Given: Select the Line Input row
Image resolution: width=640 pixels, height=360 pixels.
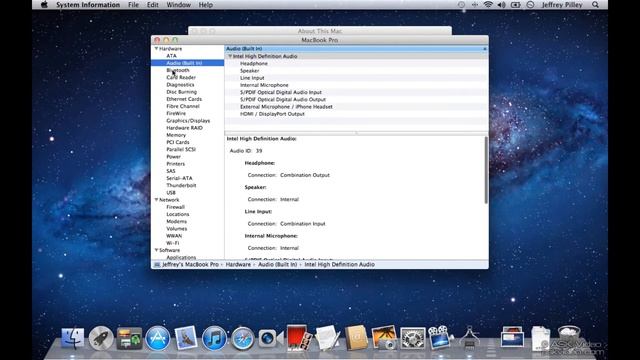Looking at the screenshot, I should pyautogui.click(x=356, y=78).
